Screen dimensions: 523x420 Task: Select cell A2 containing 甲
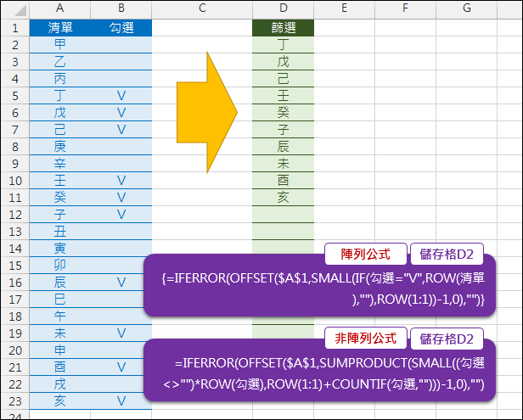[x=59, y=45]
